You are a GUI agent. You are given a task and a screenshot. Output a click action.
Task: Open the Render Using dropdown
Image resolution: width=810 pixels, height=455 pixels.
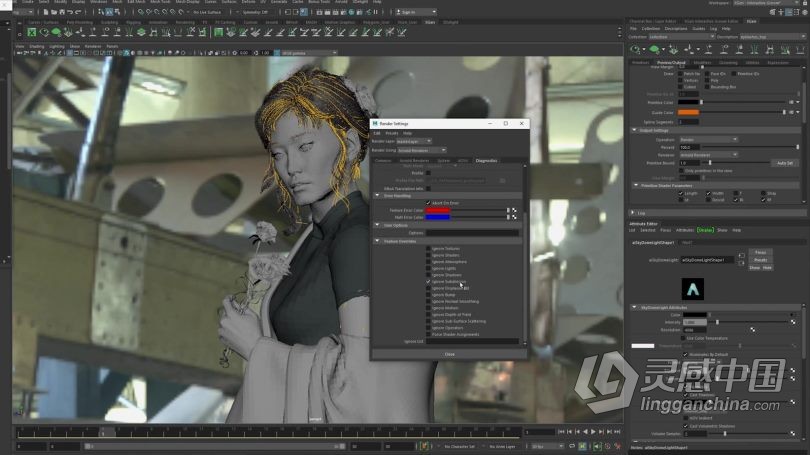(x=422, y=150)
